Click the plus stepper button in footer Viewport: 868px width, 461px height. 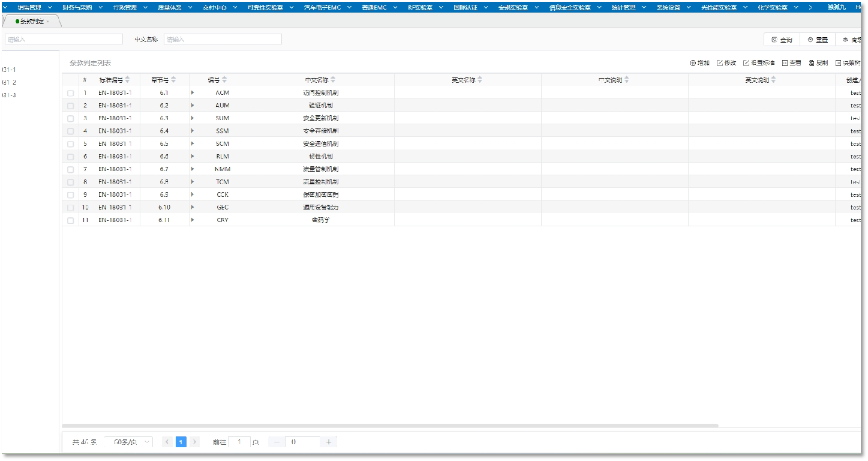tap(328, 442)
